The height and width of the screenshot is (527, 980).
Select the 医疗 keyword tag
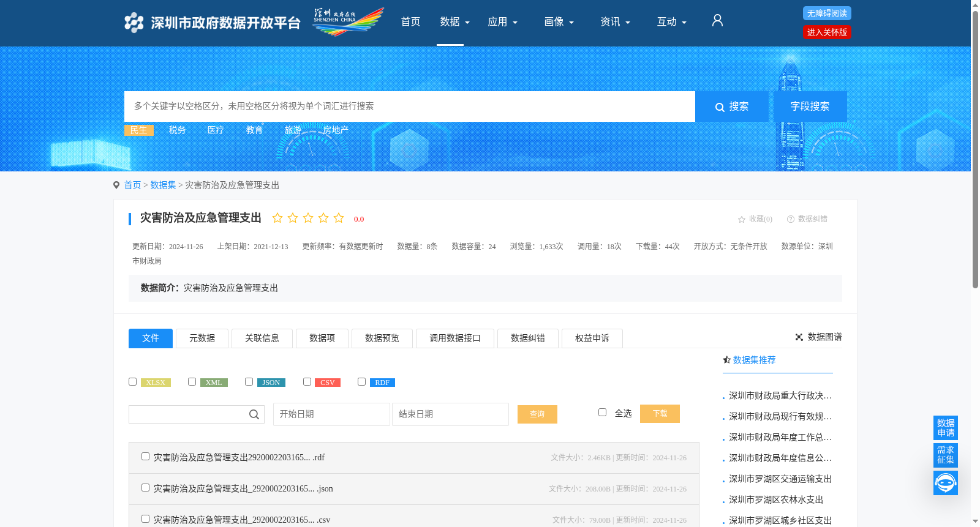(216, 130)
